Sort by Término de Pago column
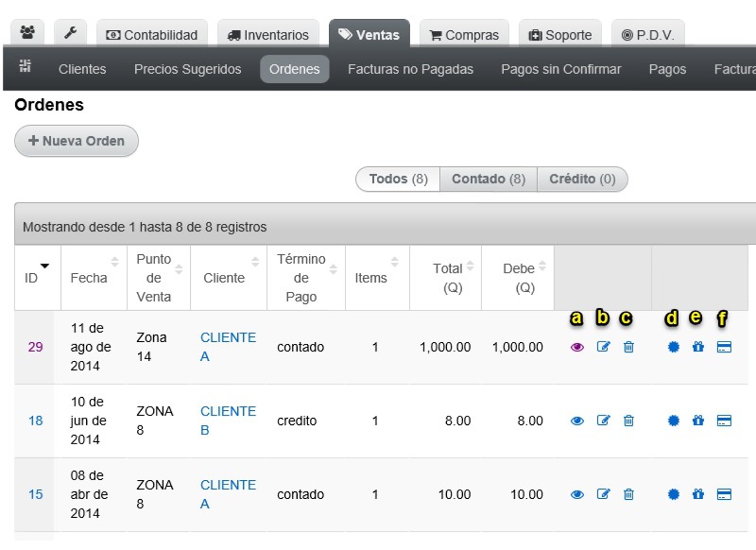Screen dimensions: 756x550 306,278
